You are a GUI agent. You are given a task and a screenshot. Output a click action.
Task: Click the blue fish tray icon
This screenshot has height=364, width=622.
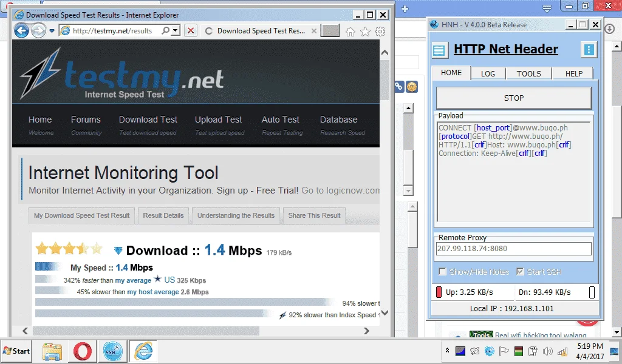click(490, 351)
